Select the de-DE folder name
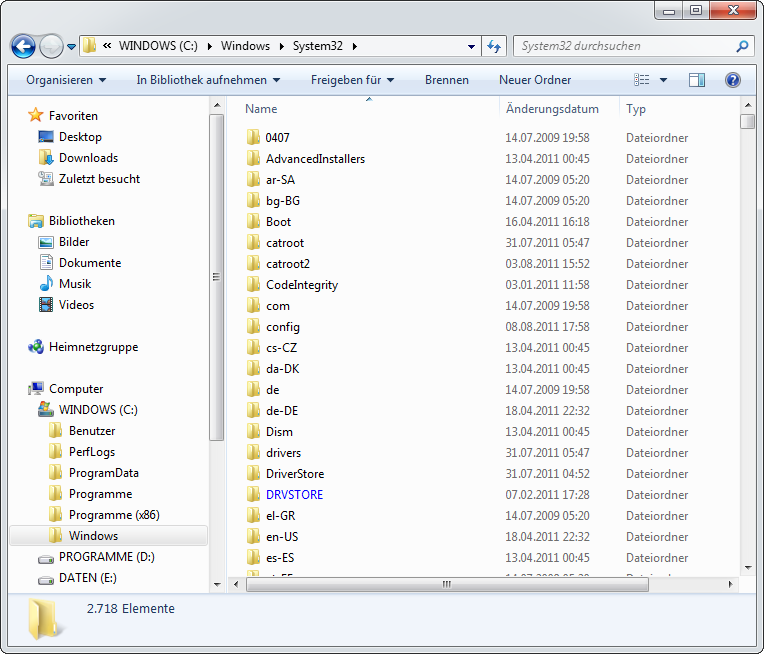764x654 pixels. click(x=282, y=410)
